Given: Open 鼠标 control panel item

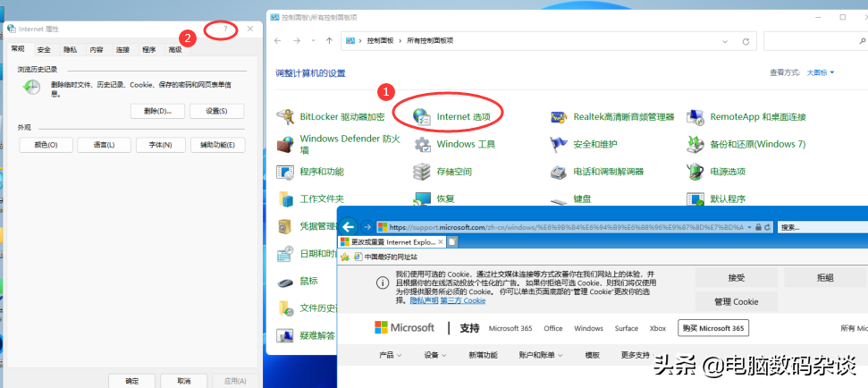Looking at the screenshot, I should pos(298,282).
